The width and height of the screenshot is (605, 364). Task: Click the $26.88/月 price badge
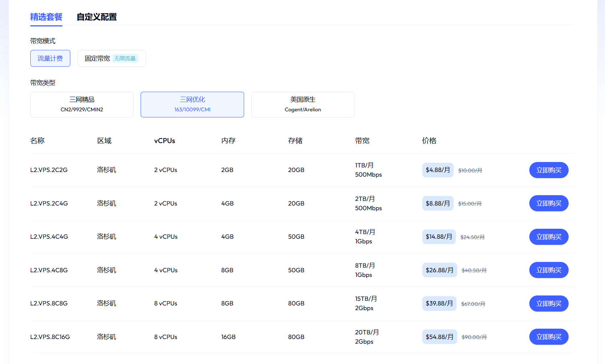pyautogui.click(x=439, y=270)
